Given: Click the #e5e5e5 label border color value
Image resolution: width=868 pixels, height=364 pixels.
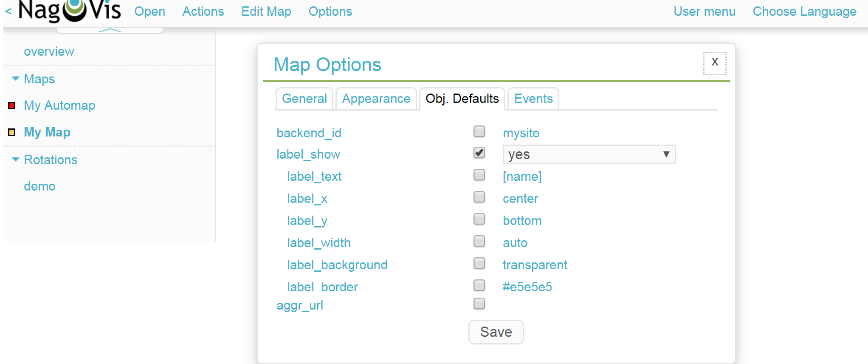Looking at the screenshot, I should click(x=527, y=287).
